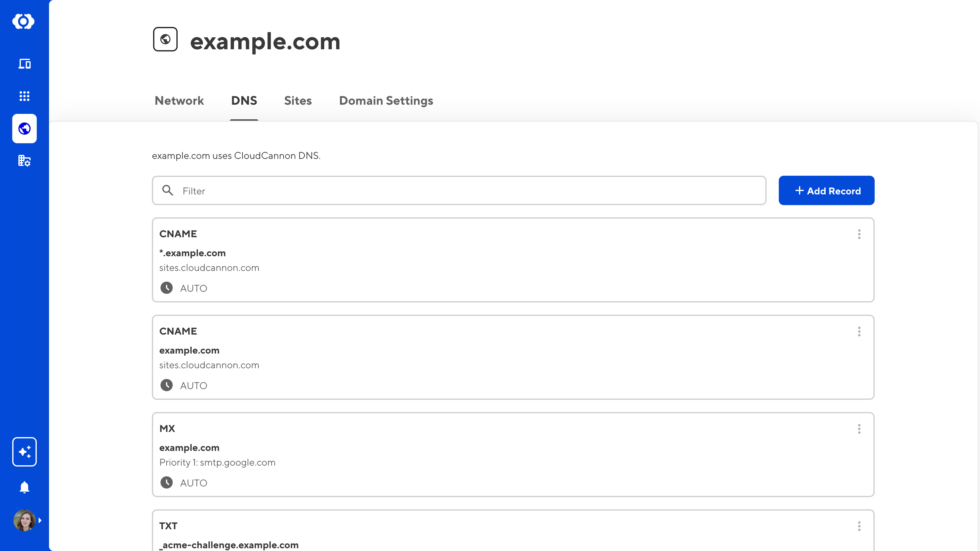Image resolution: width=980 pixels, height=551 pixels.
Task: Open options menu for the TXT record
Action: [859, 526]
